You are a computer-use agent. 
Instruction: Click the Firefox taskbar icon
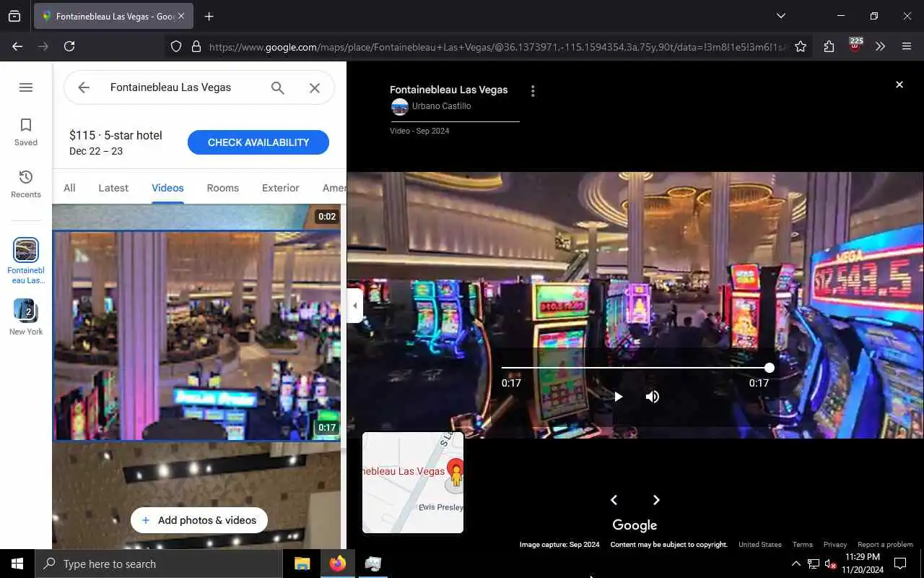coord(337,564)
